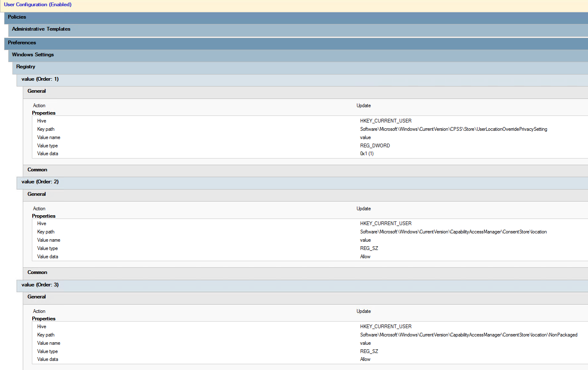The image size is (588, 370).
Task: Click the ConsentStore\location\NonPackaged key path
Action: coord(468,335)
